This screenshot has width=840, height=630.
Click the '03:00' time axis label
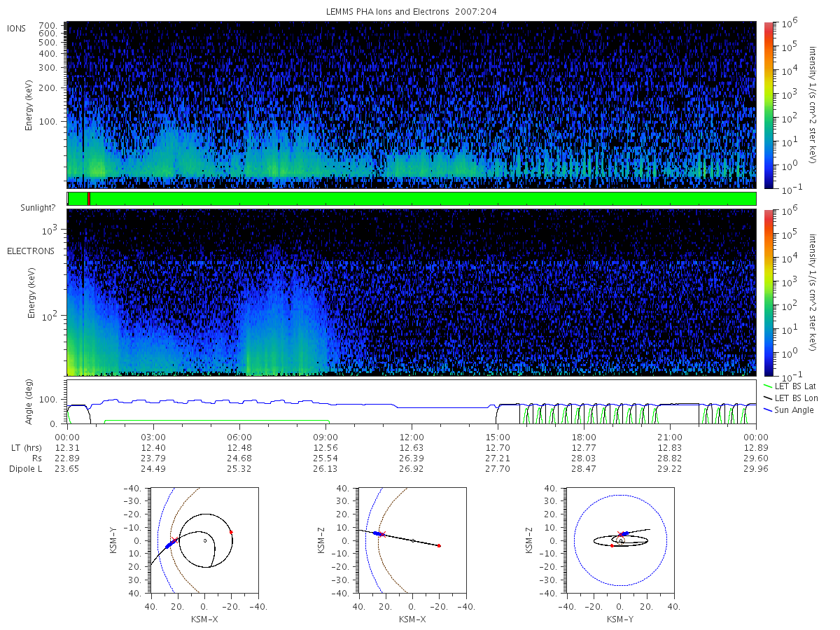tap(153, 437)
